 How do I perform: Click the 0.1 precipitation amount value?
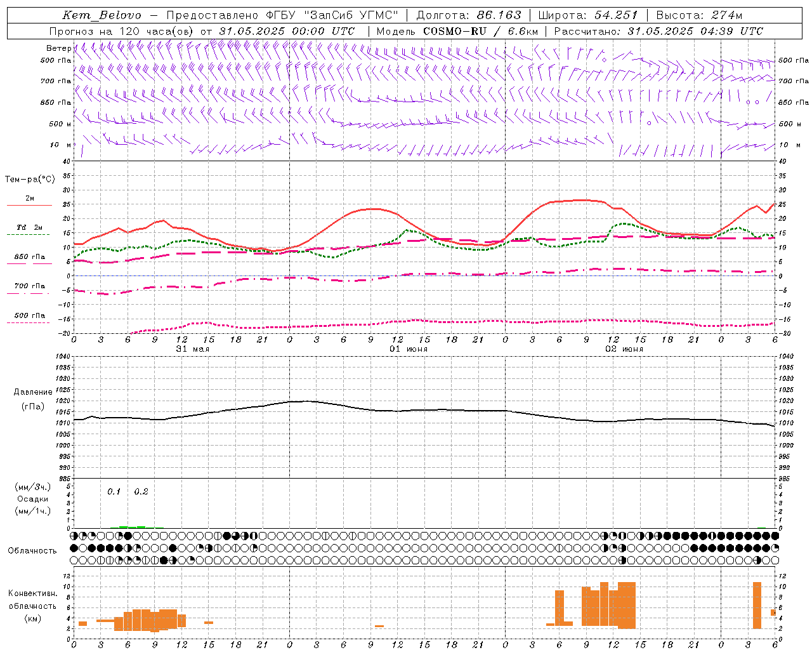click(x=114, y=492)
